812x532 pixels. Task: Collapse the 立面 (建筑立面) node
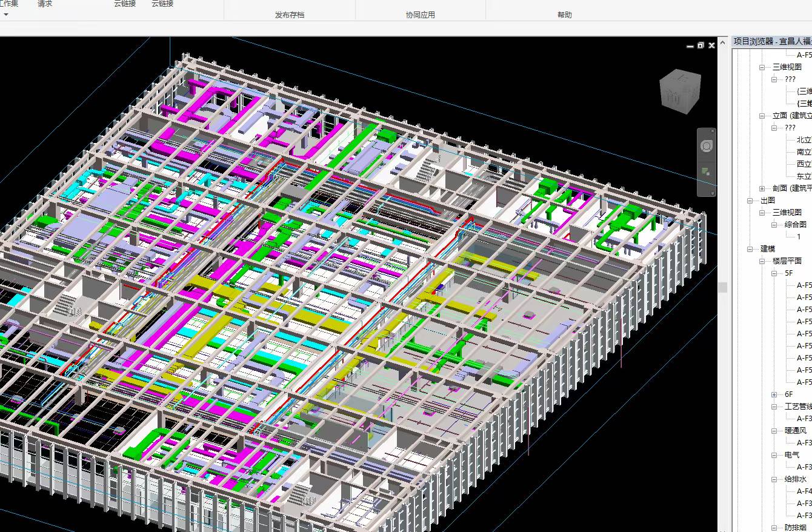tap(762, 116)
